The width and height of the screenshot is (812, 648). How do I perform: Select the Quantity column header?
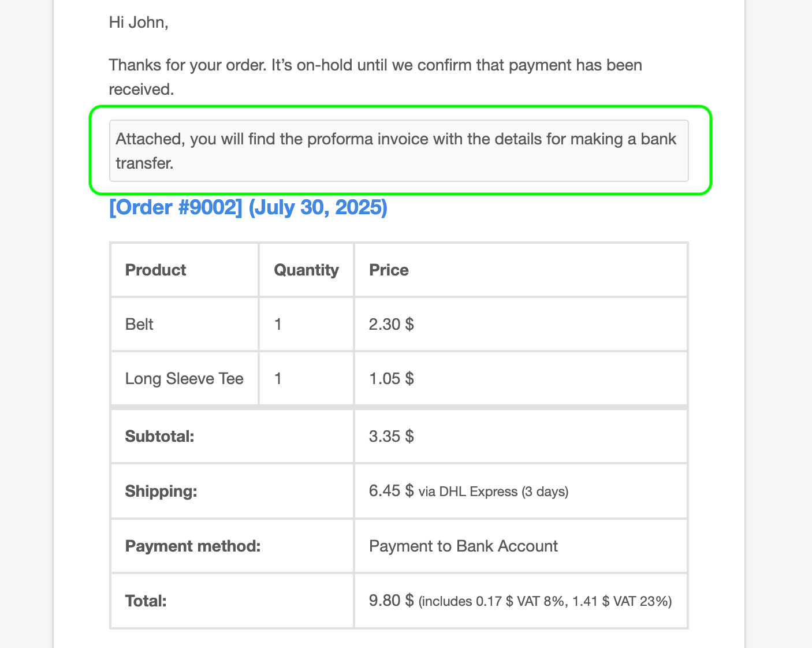306,270
